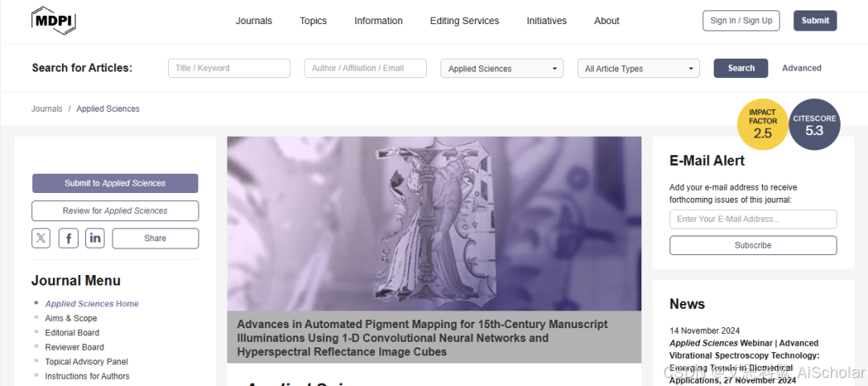This screenshot has height=386, width=868.
Task: Open Applied Sciences Home menu link
Action: click(x=92, y=304)
